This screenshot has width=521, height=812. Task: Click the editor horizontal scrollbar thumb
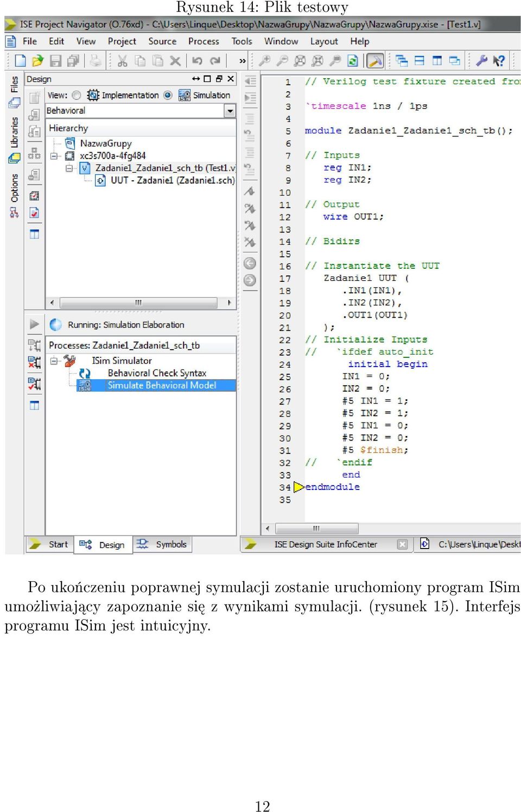[316, 528]
